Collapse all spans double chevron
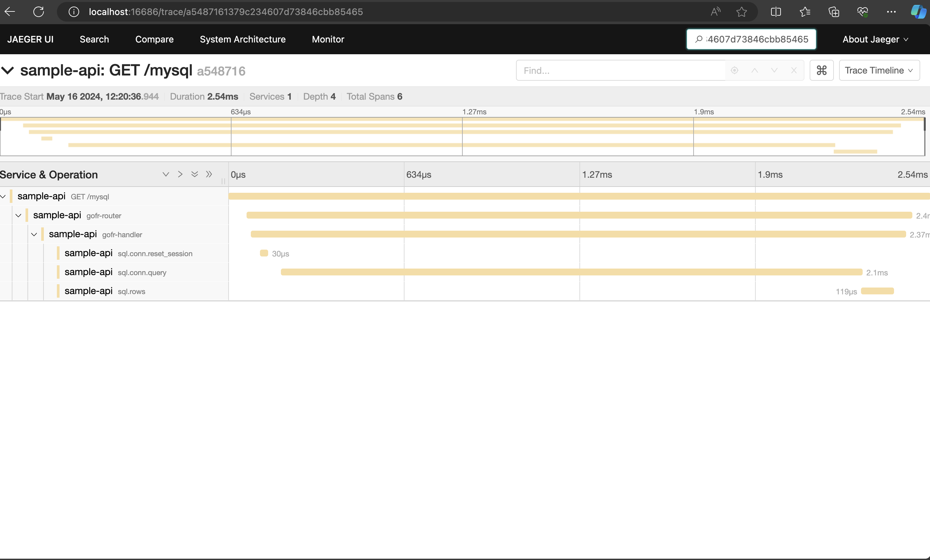930x560 pixels. tap(209, 174)
